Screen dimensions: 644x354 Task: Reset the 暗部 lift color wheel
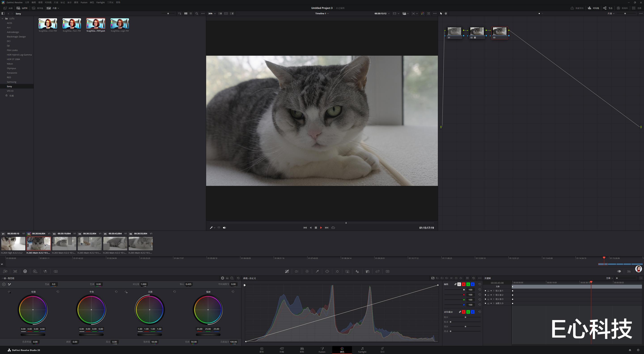point(58,292)
